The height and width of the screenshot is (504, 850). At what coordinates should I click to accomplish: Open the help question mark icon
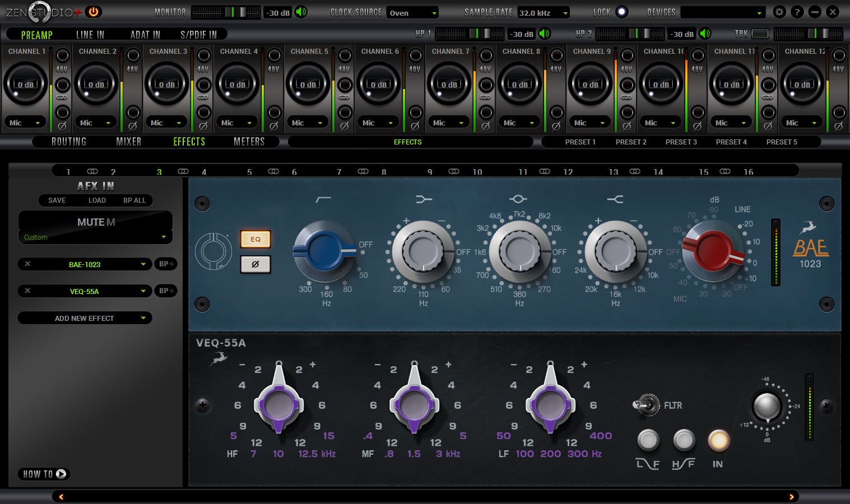[x=797, y=12]
